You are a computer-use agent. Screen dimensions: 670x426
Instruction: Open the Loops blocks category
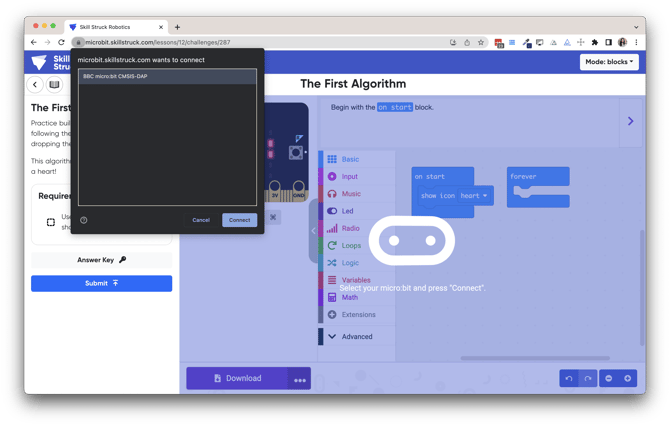pyautogui.click(x=350, y=245)
